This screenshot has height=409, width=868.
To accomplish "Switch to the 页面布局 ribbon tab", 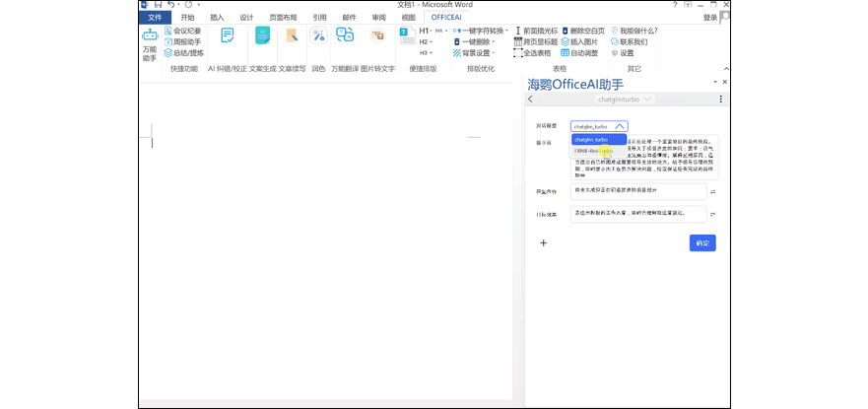I will click(x=284, y=17).
